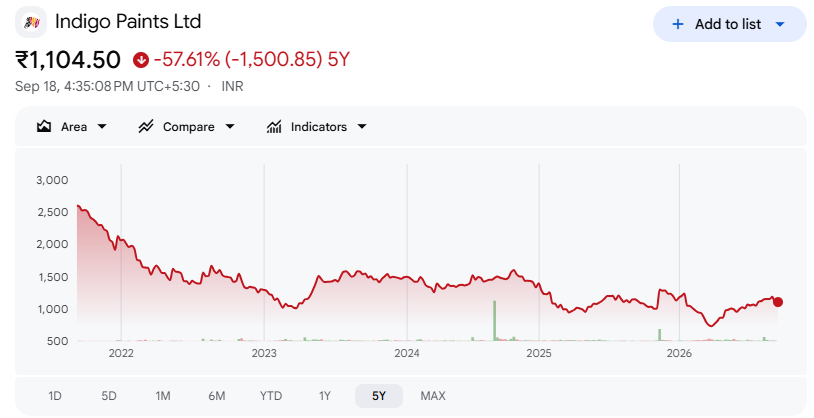Click the ₹1,104.50 price value
Viewport: 814px width, 418px height.
click(x=68, y=60)
